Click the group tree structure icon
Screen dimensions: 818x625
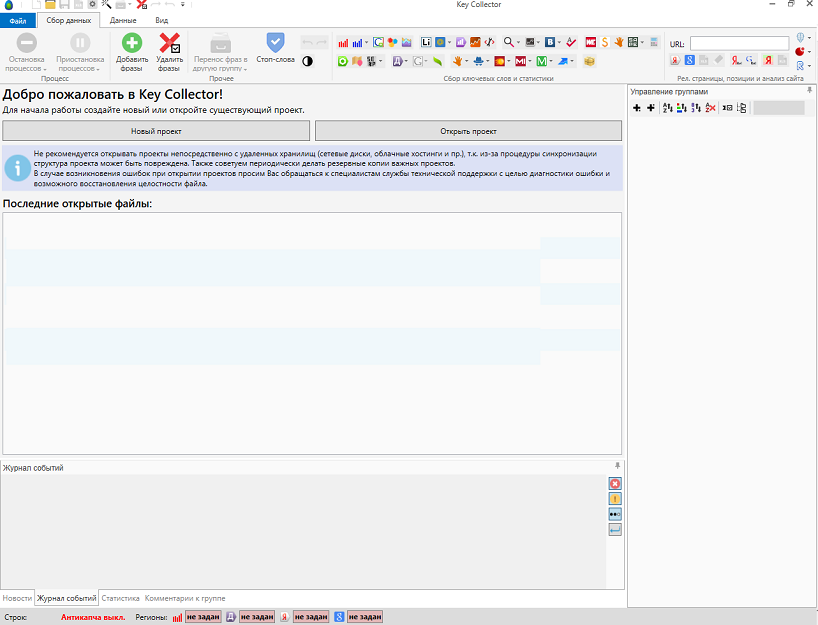tap(741, 108)
